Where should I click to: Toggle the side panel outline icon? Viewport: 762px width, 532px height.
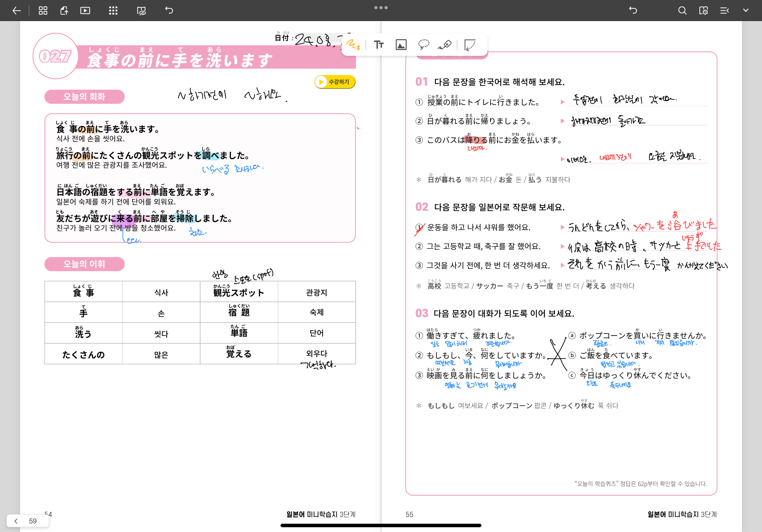(724, 11)
